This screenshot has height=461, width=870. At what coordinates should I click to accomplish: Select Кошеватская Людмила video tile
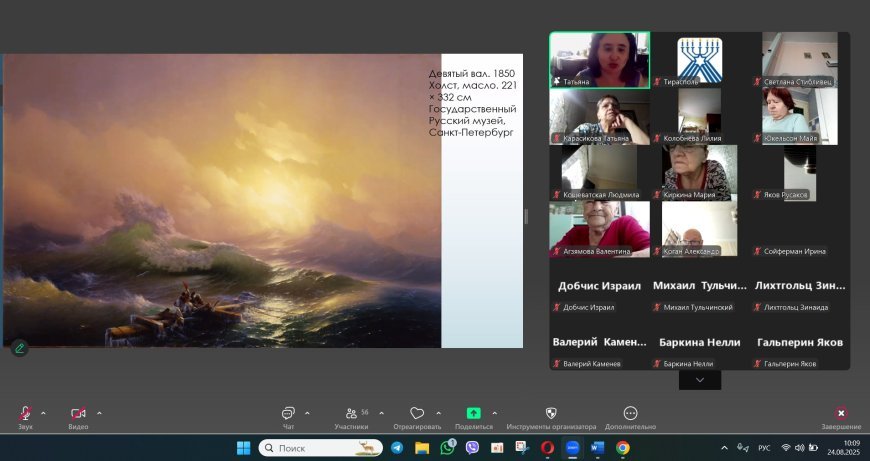point(600,173)
